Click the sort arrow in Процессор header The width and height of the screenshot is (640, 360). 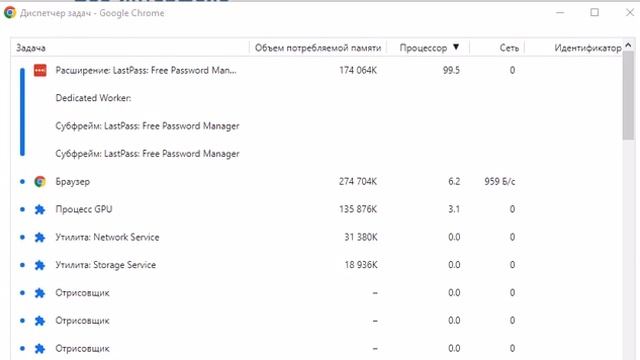tap(456, 47)
